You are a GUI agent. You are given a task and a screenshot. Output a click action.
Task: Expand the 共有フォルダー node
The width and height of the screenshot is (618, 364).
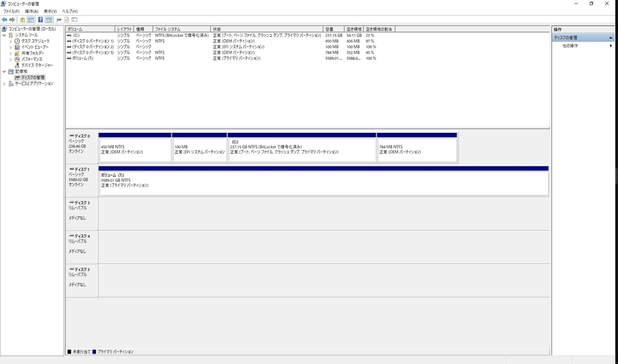[11, 53]
